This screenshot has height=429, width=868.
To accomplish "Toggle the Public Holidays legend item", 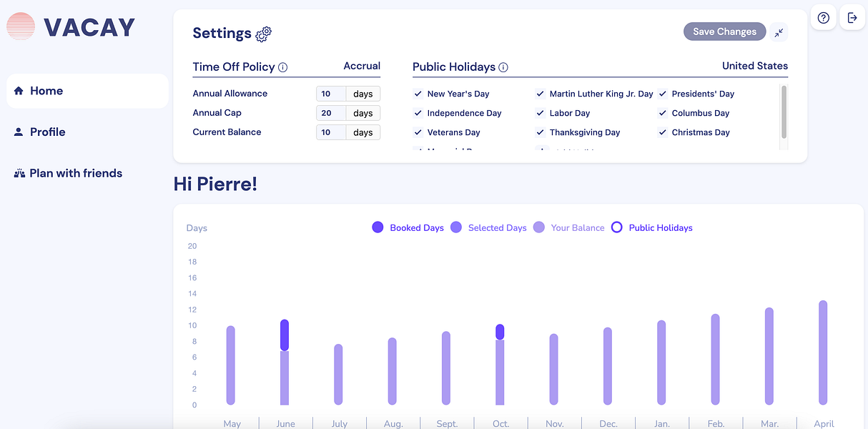I will [652, 227].
